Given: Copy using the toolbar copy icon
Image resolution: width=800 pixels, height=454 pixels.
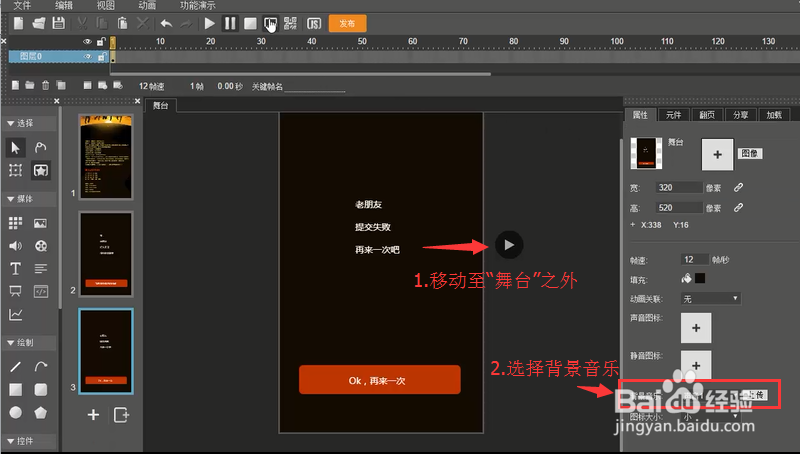Looking at the screenshot, I should coord(102,23).
